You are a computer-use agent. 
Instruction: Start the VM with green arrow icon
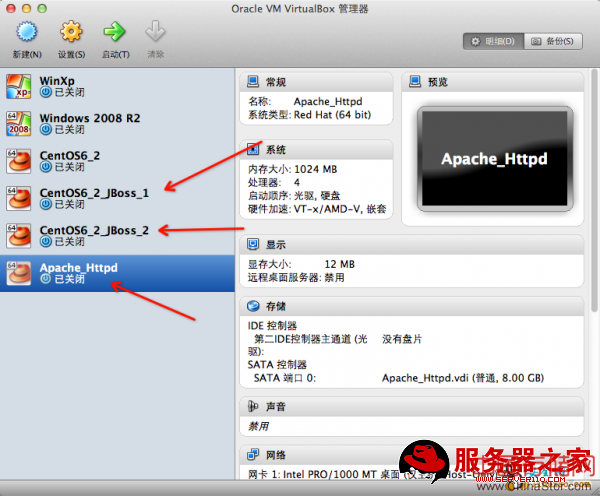pos(114,33)
